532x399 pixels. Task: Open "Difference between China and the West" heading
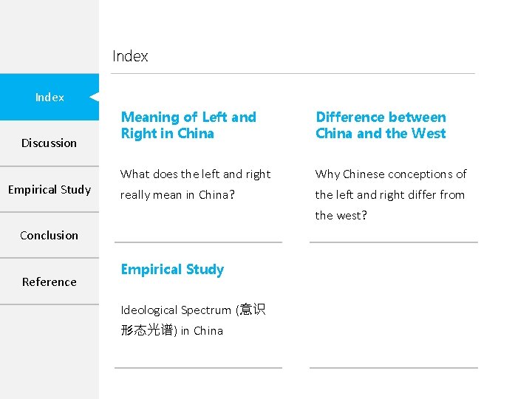click(x=381, y=126)
